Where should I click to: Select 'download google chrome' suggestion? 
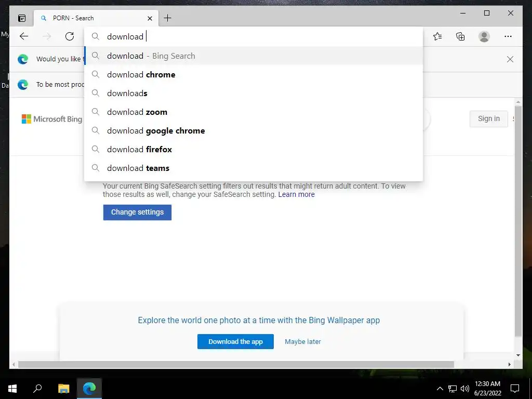click(x=254, y=130)
